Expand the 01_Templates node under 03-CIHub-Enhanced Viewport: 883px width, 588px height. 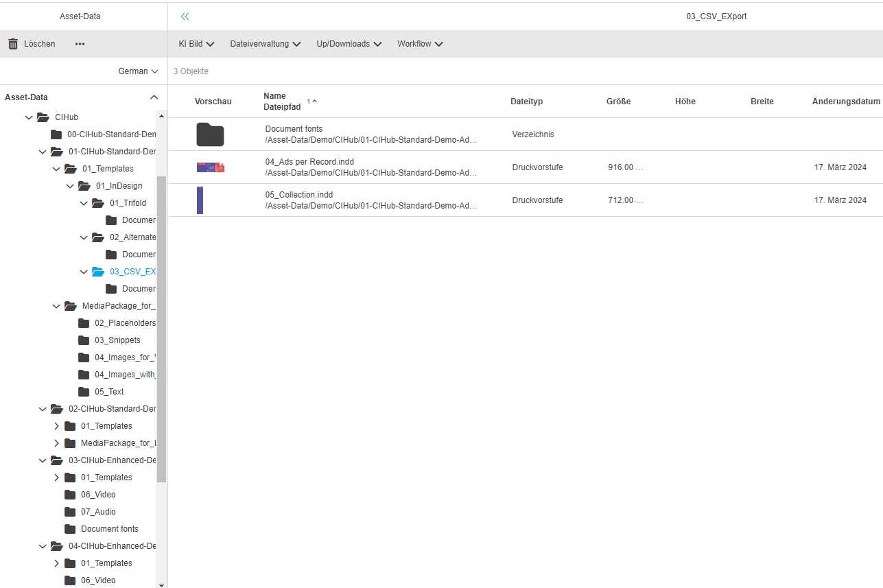57,478
